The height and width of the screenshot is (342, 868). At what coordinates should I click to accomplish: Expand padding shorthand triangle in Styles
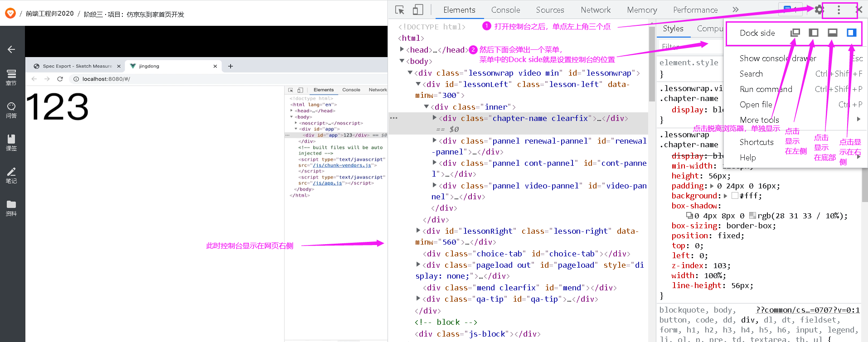pos(712,186)
